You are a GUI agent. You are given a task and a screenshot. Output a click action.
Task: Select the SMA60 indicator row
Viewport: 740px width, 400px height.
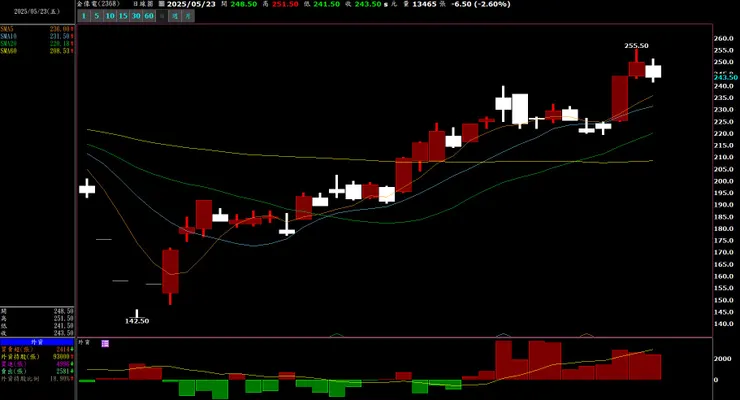tap(37, 50)
